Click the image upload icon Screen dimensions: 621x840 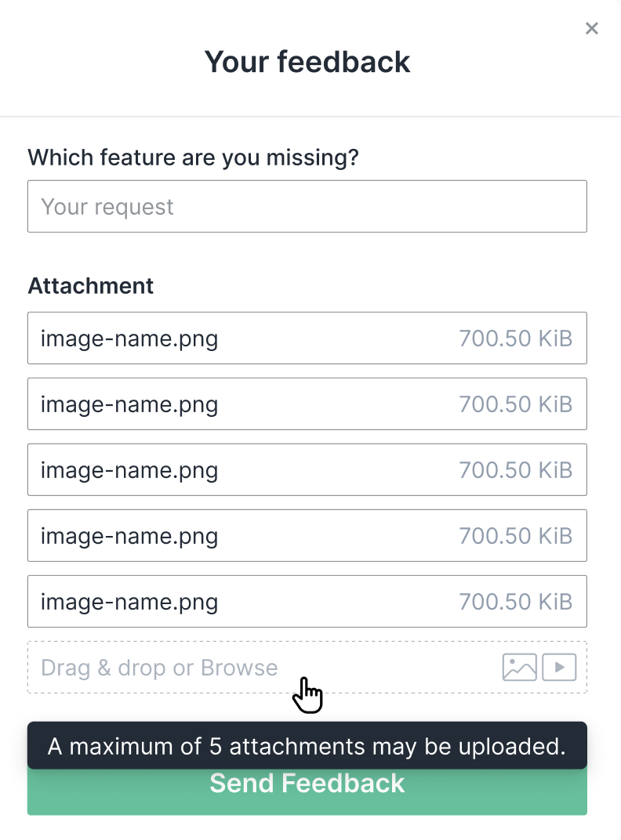pos(519,667)
